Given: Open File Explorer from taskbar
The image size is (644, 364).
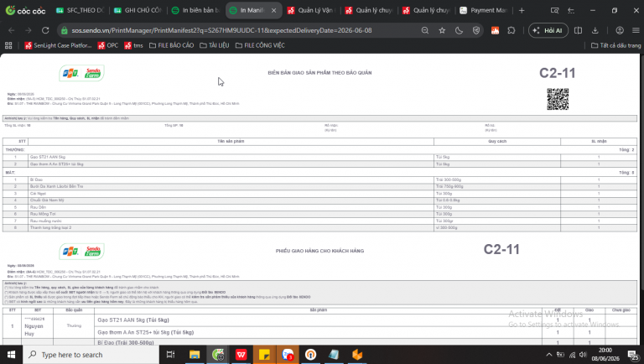Looking at the screenshot, I should point(195,355).
